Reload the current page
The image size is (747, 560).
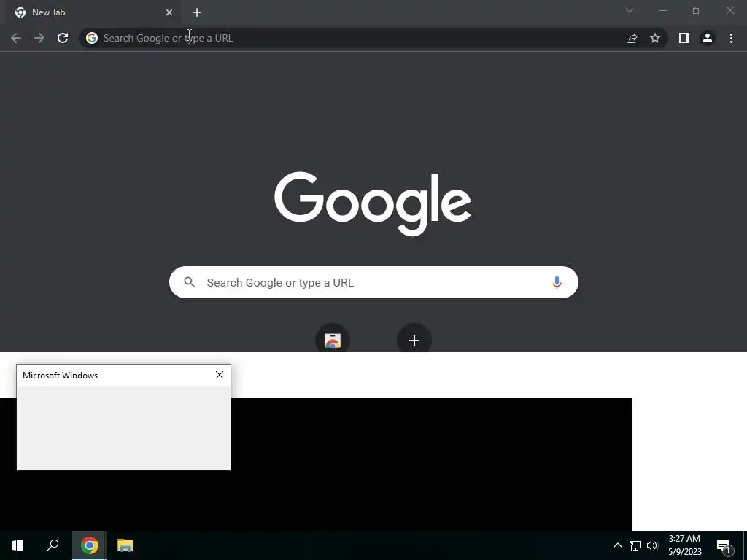[63, 38]
